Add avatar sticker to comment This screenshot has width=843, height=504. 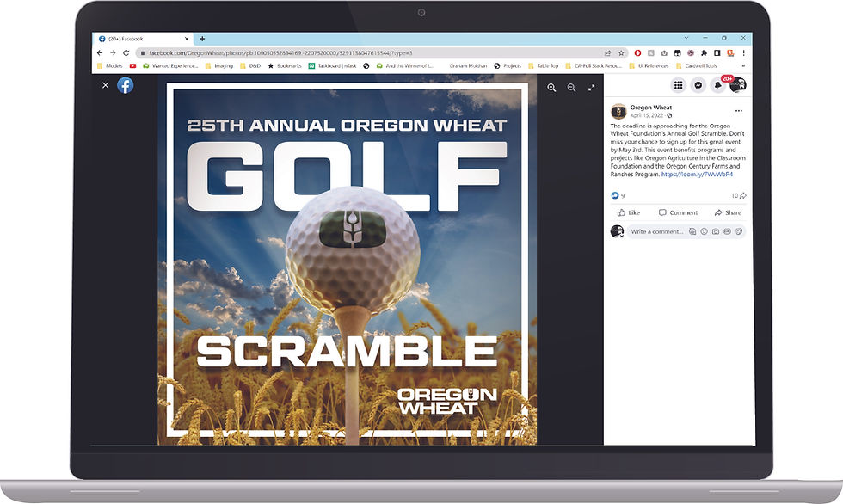pos(692,231)
